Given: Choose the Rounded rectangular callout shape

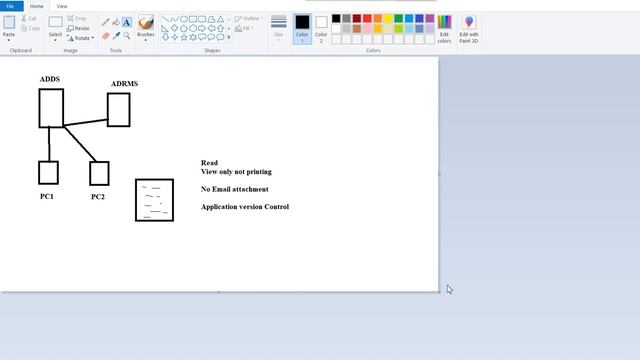Looking at the screenshot, I should [x=202, y=37].
